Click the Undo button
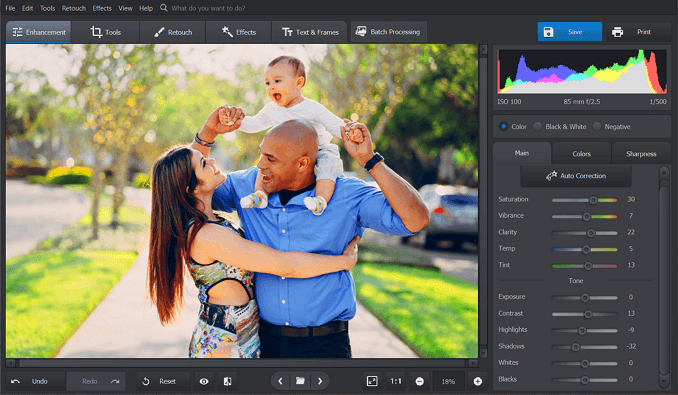 (35, 381)
